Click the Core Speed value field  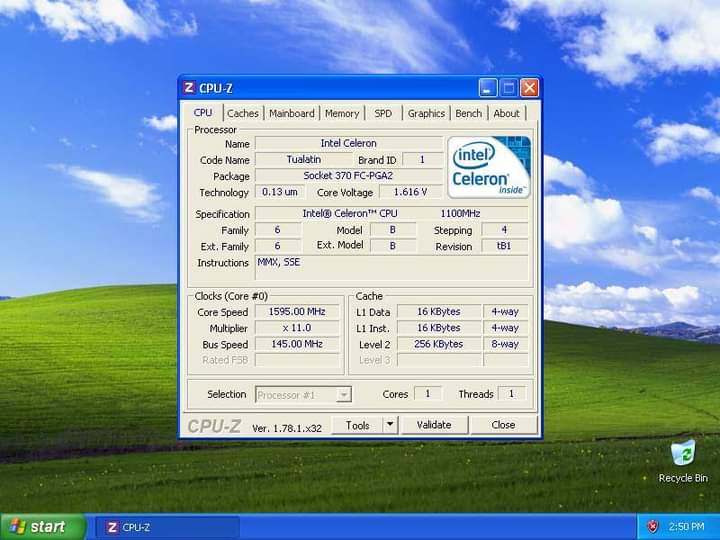[297, 312]
